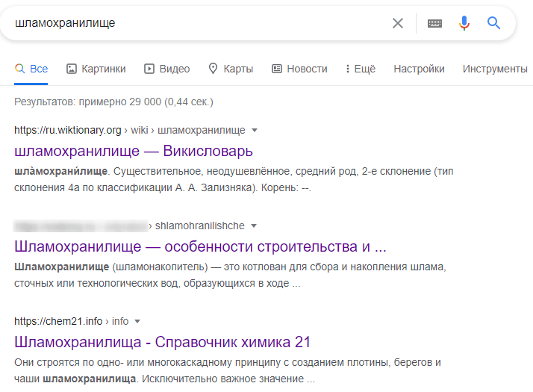Click the https://ru.wiktionary.org URL breadcrumb
The width and height of the screenshot is (533, 392).
click(x=68, y=130)
